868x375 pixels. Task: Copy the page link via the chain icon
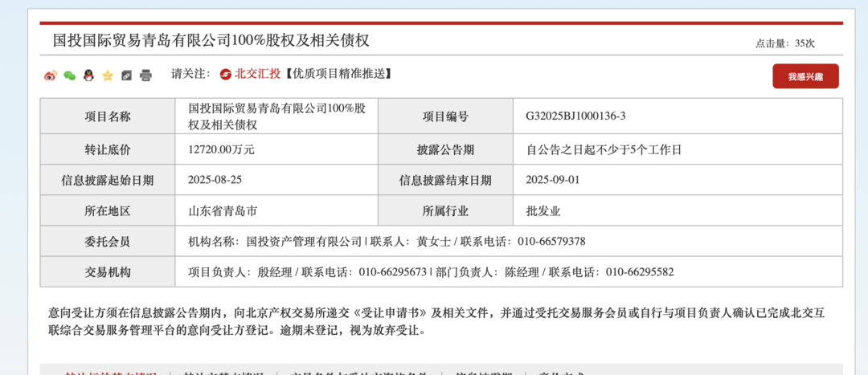coord(126,75)
